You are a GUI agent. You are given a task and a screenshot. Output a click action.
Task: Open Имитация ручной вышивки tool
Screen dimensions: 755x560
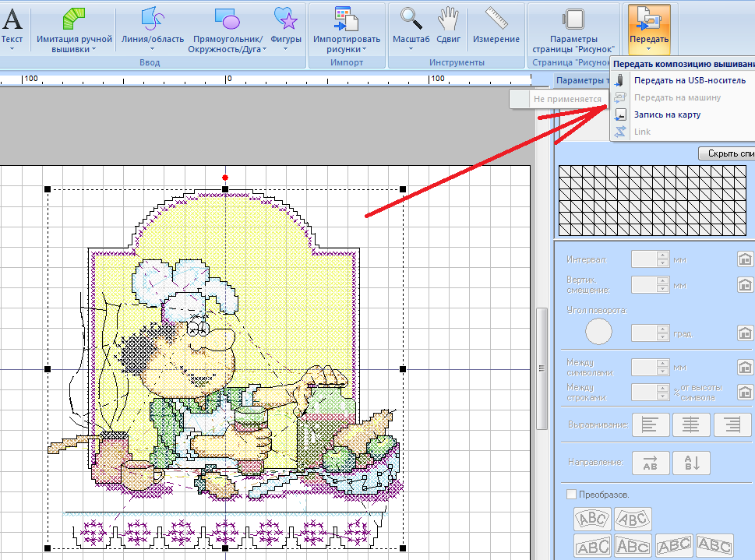point(74,19)
